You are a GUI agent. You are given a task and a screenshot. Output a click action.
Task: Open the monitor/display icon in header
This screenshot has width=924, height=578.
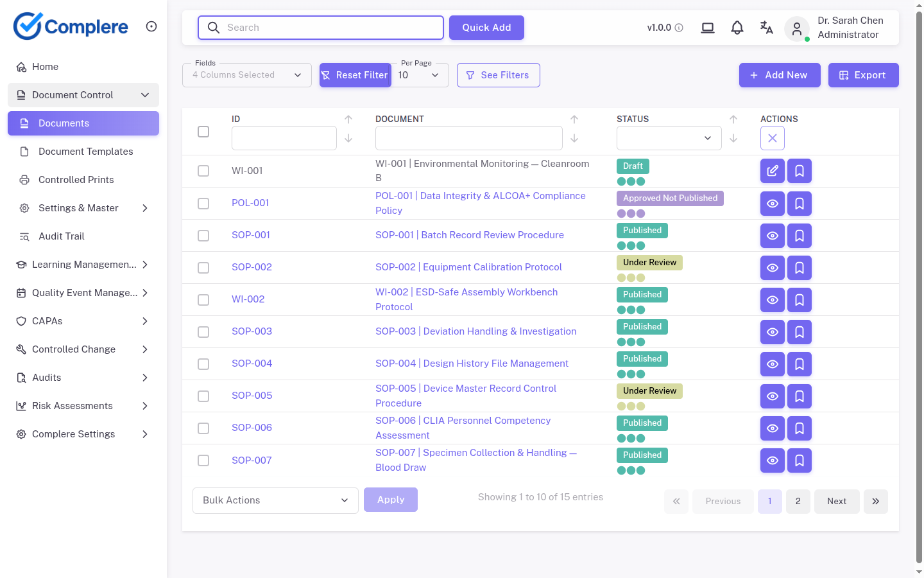(707, 28)
